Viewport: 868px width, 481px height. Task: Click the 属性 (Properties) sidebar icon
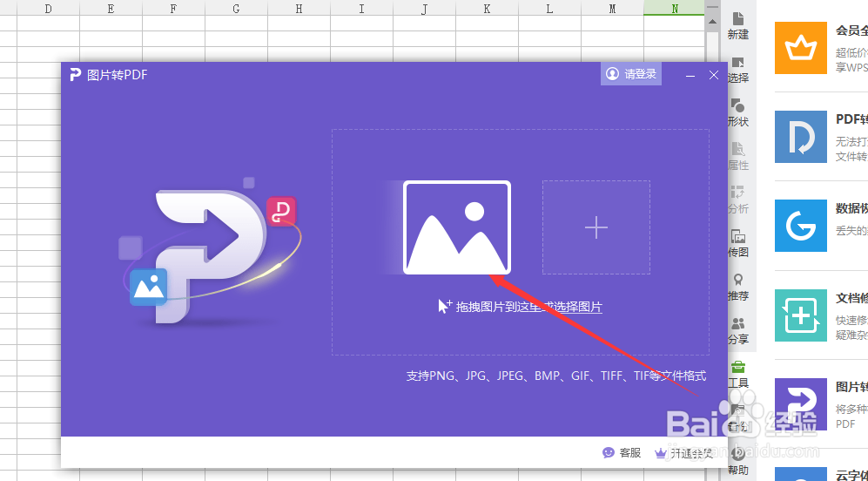[738, 156]
